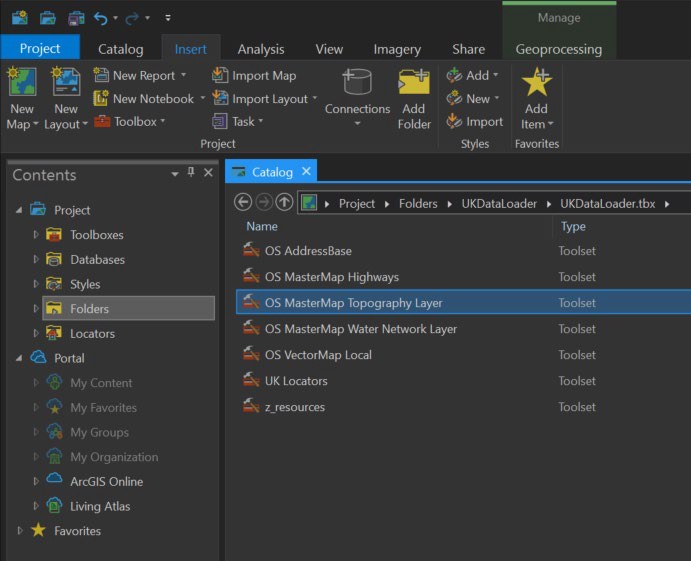This screenshot has height=561, width=691.
Task: Click the Save Project icon in quick access toolbar
Action: tap(76, 18)
